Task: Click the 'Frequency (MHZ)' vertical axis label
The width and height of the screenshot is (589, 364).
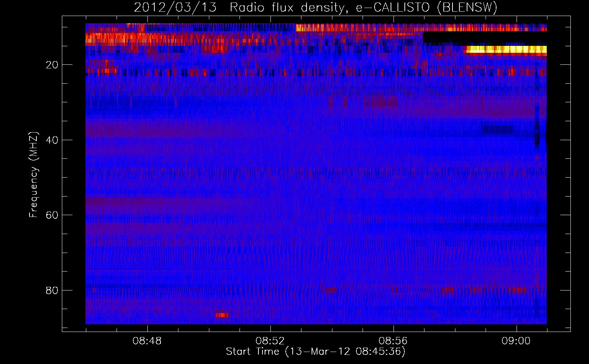Action: (x=33, y=175)
